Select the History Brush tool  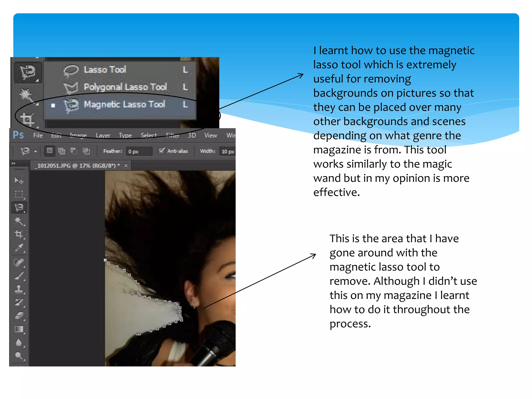(x=19, y=302)
